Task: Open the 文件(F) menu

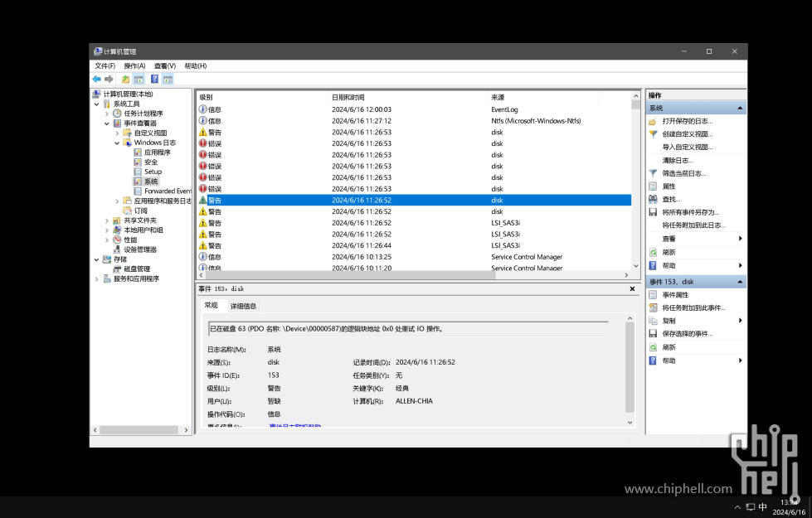Action: tap(105, 65)
